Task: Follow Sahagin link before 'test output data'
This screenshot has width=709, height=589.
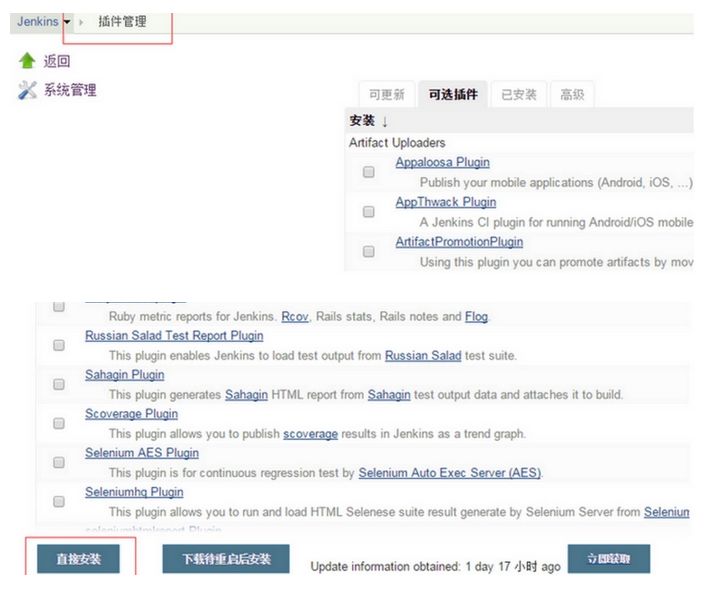Action: [389, 395]
